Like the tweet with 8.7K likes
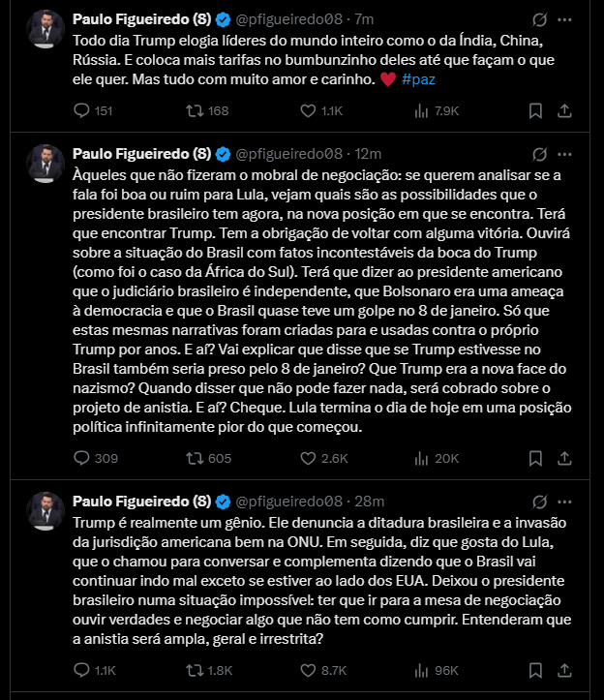This screenshot has width=604, height=700. pyautogui.click(x=310, y=669)
